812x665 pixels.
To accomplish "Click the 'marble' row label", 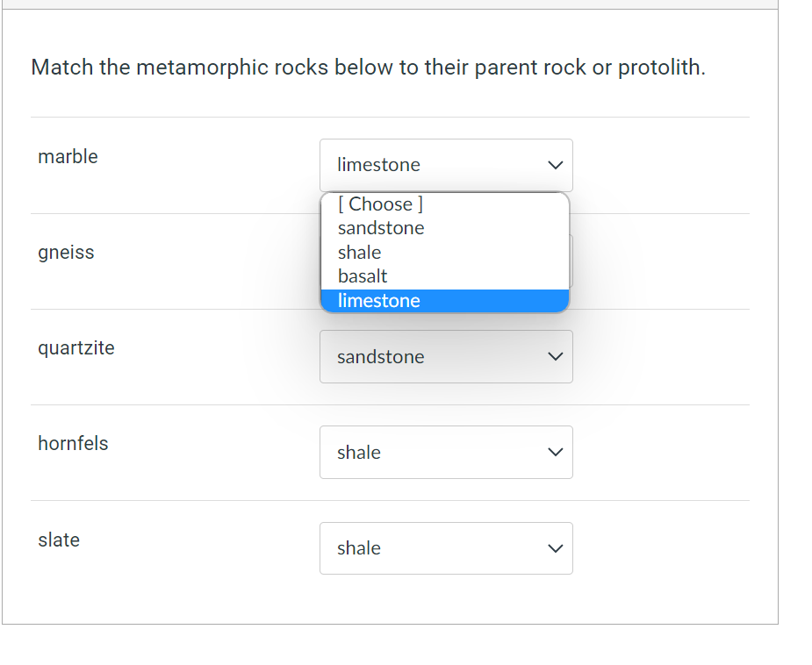I will (x=68, y=156).
